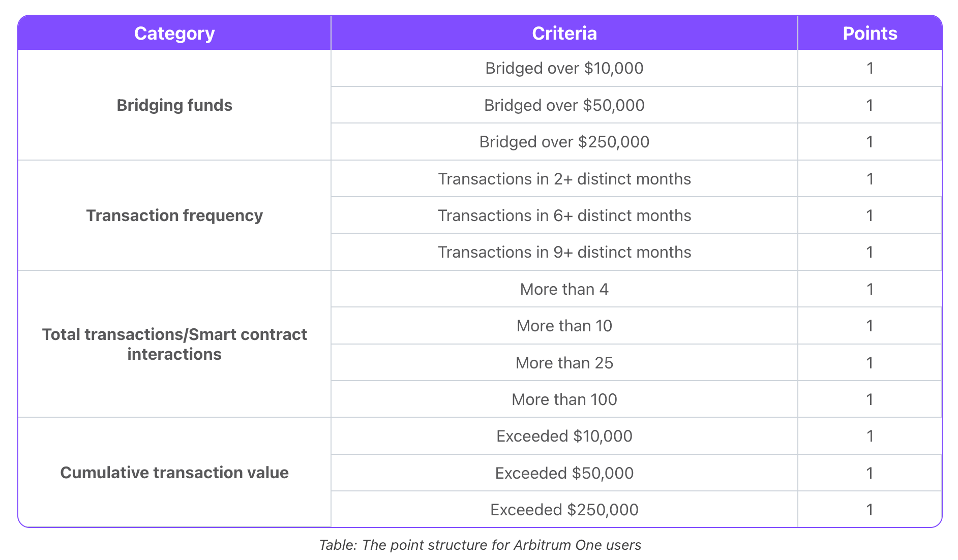Viewport: 958px width, 560px height.
Task: Click the More than 4 criteria
Action: click(x=564, y=289)
